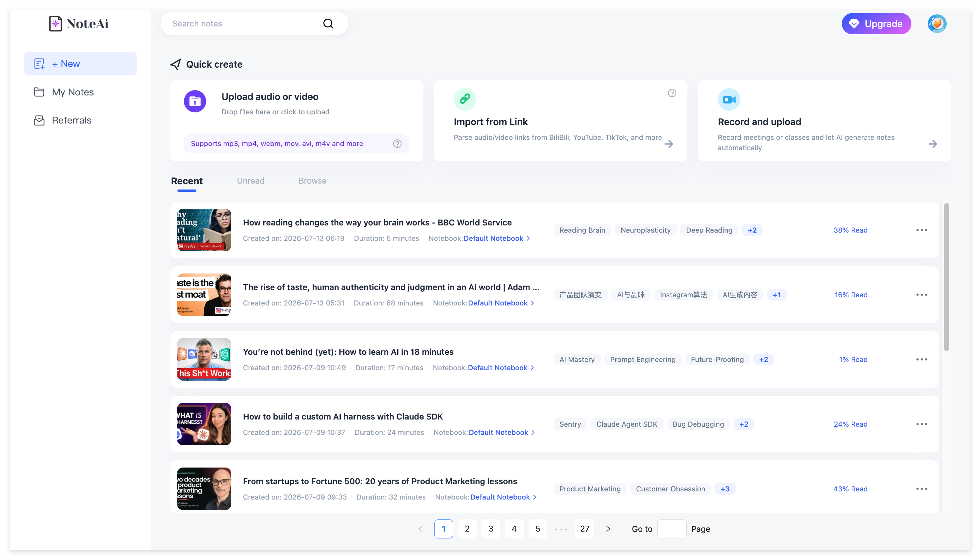This screenshot has width=980, height=560.
Task: Click the green link chain icon
Action: (x=465, y=99)
